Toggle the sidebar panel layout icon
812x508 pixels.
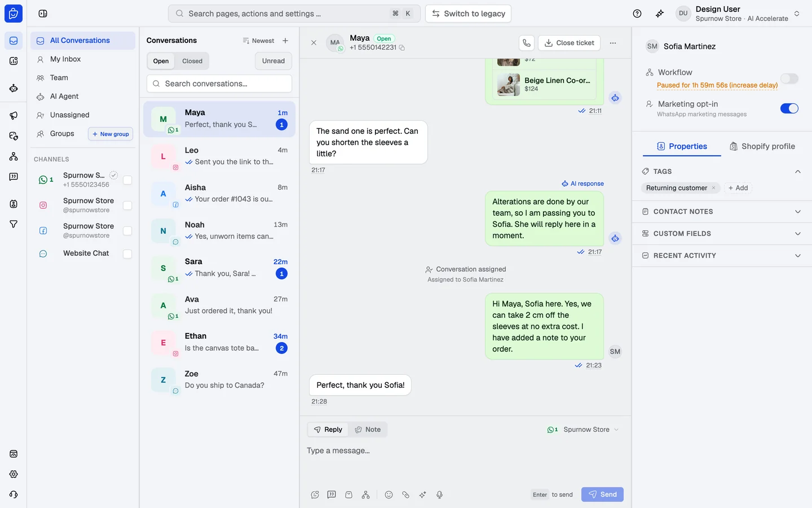tap(43, 14)
